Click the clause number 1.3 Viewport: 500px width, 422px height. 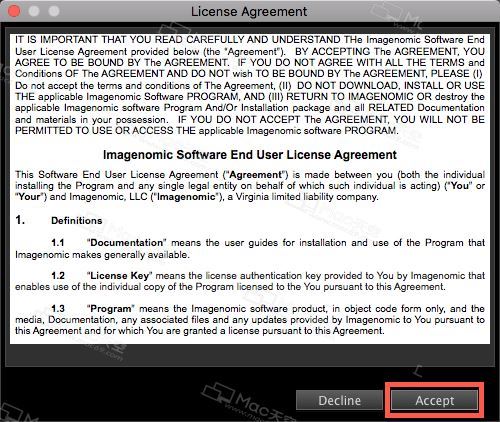tap(58, 309)
